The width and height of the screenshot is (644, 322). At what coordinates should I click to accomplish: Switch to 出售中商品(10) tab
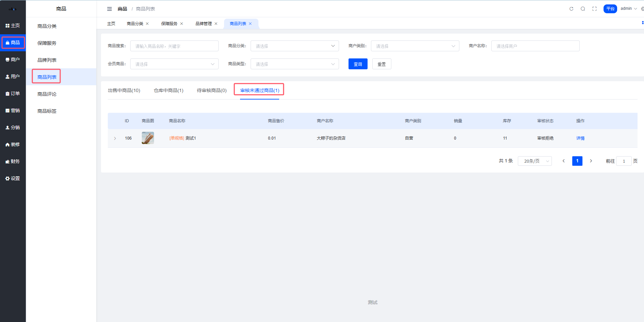[124, 90]
